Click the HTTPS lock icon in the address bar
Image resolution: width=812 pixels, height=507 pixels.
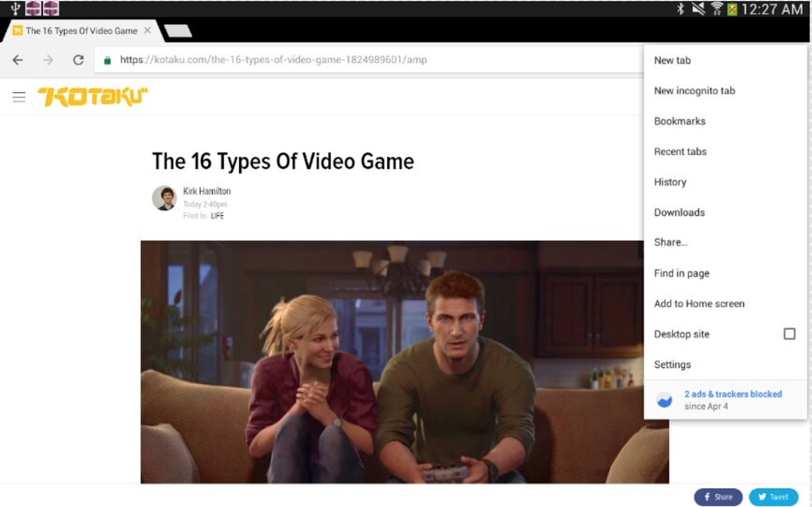tap(108, 60)
